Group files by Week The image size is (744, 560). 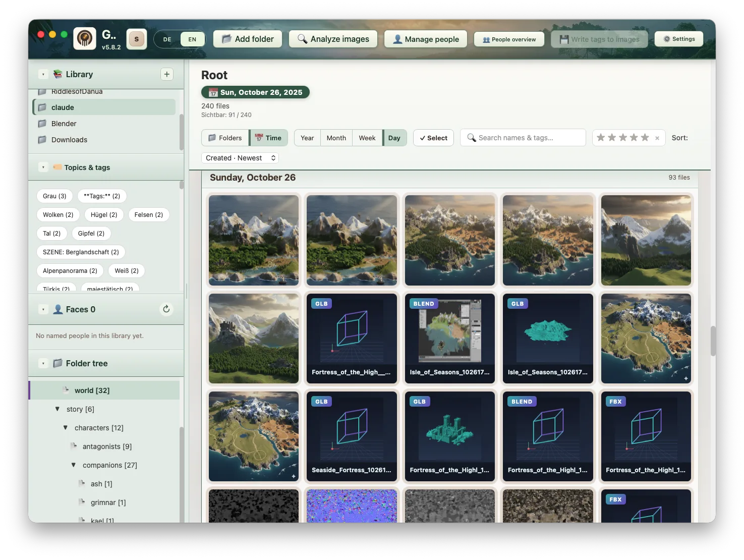tap(367, 138)
